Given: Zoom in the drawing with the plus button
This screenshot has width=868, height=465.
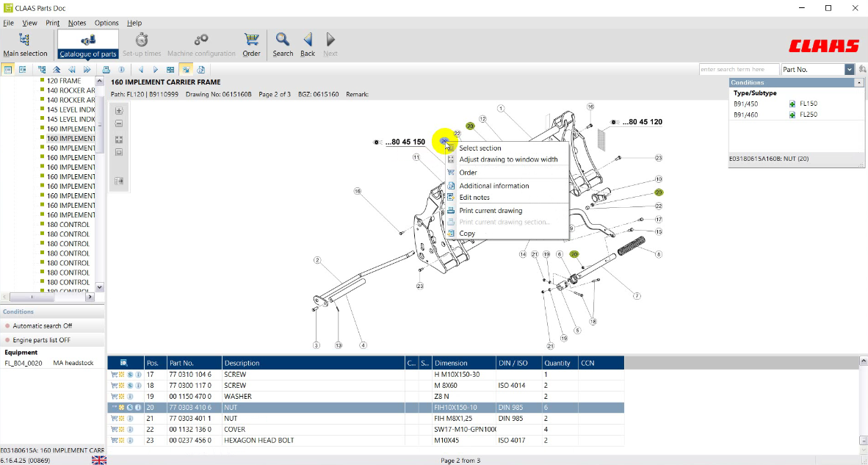Looking at the screenshot, I should tap(119, 111).
